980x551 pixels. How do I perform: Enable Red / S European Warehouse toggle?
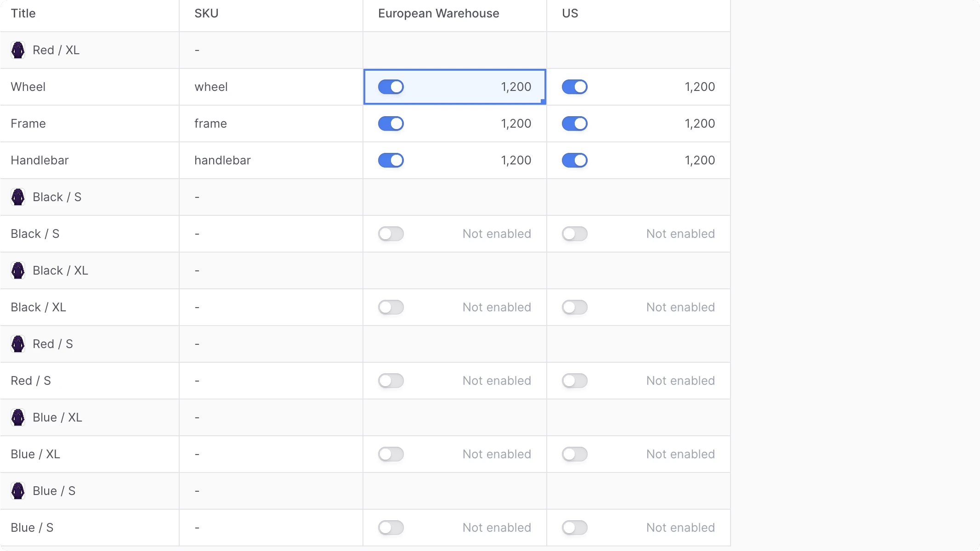391,381
